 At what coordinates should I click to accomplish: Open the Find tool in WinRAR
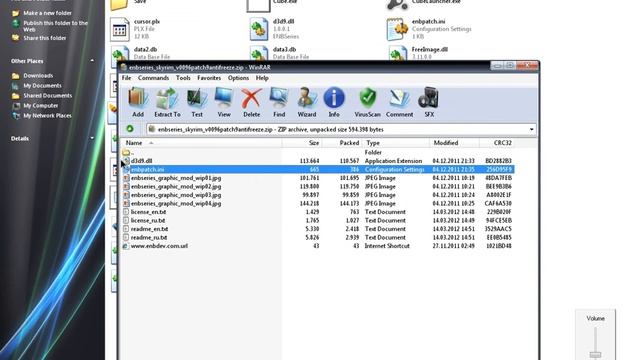point(279,98)
